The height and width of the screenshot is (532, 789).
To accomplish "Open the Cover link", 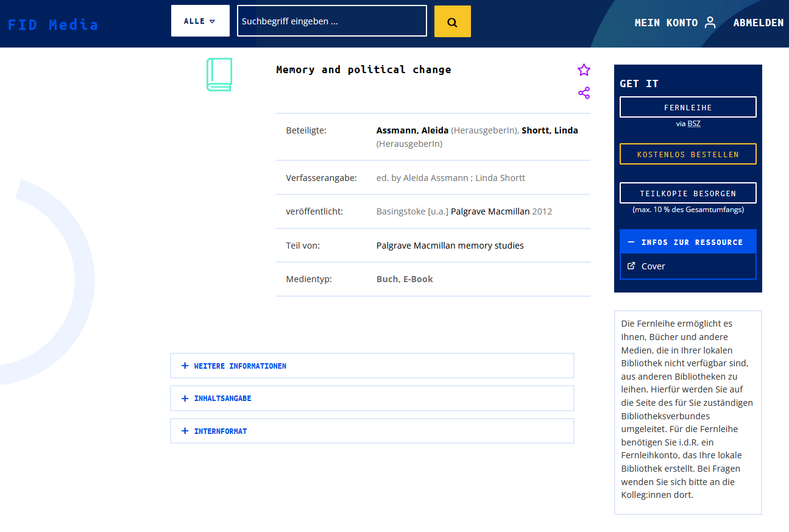I will click(x=653, y=266).
